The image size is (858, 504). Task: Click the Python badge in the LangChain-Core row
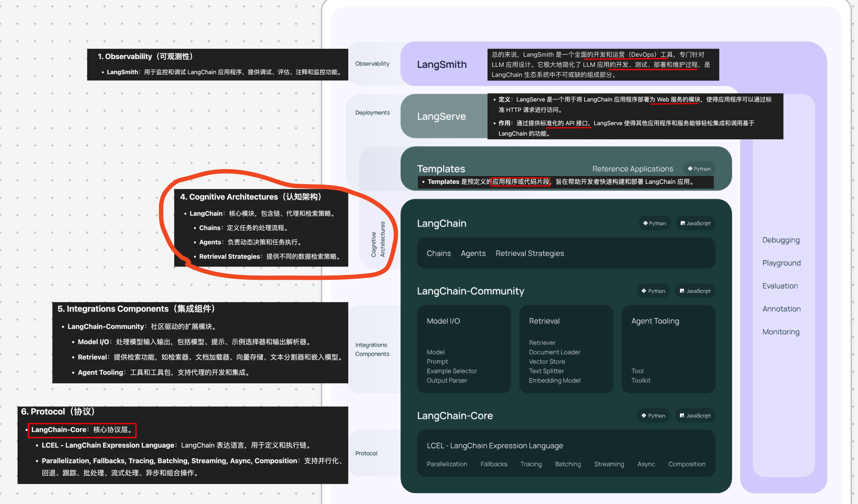[x=653, y=415]
